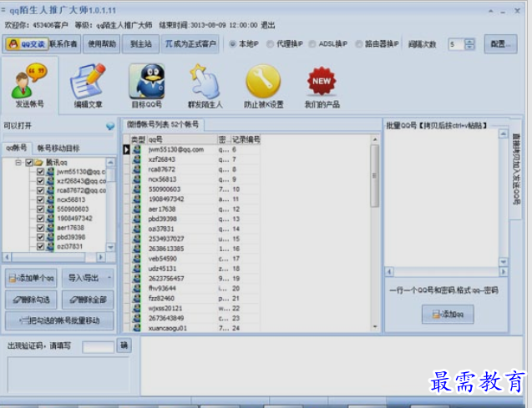Viewport: 532px width, 408px height.
Task: Click the account icon in row 550900603
Action: (137, 189)
